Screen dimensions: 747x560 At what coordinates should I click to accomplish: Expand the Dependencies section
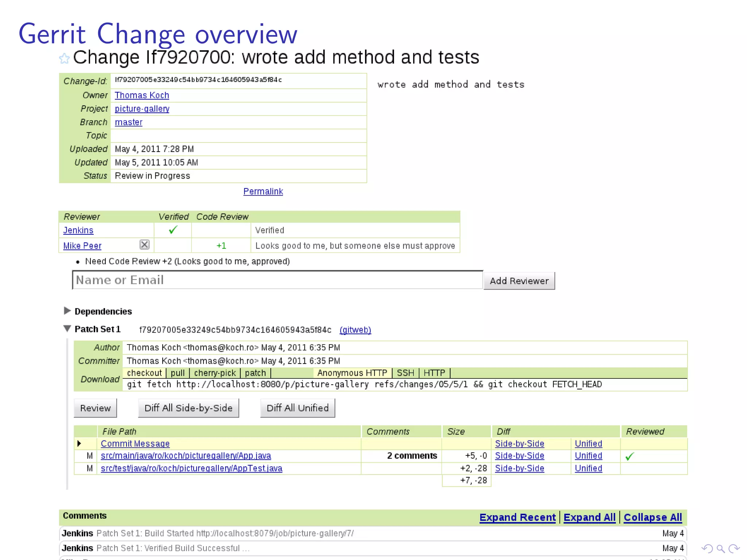point(67,311)
